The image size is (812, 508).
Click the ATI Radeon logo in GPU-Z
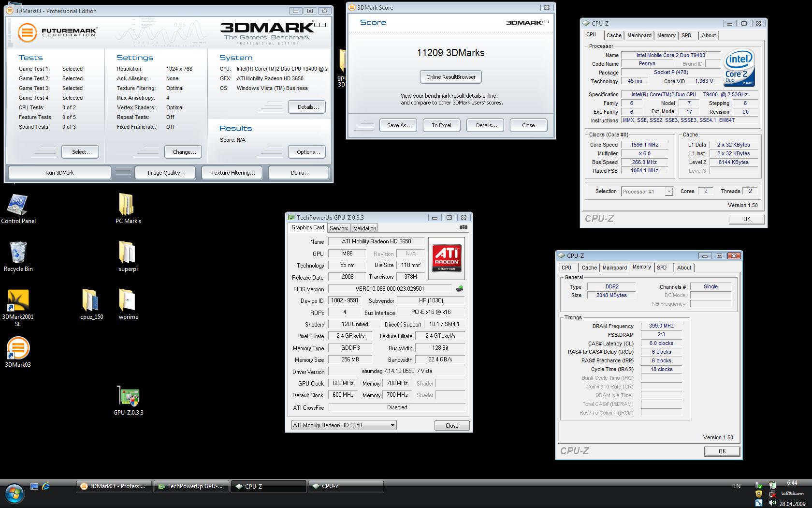[447, 258]
